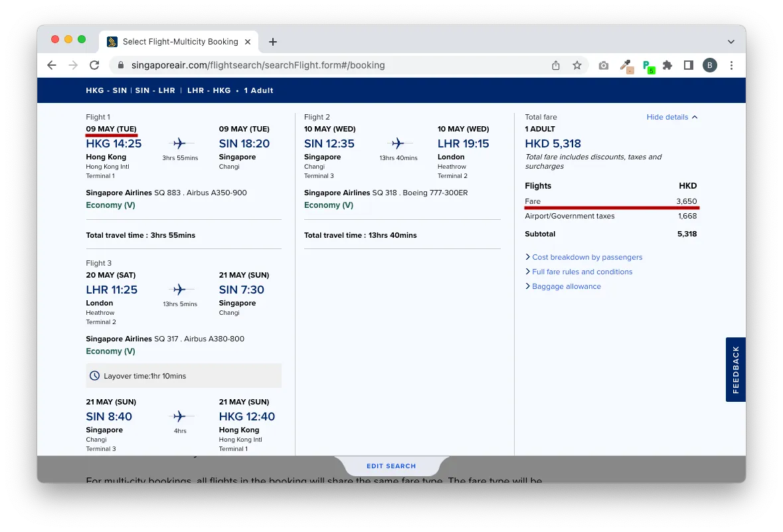Click the EDIT SEARCH button
The height and width of the screenshot is (532, 783).
pos(391,466)
